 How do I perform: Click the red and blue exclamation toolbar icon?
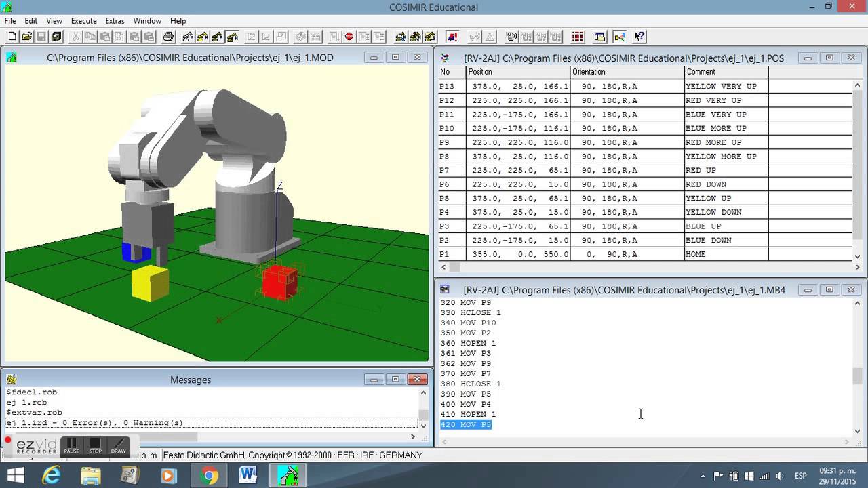(453, 37)
